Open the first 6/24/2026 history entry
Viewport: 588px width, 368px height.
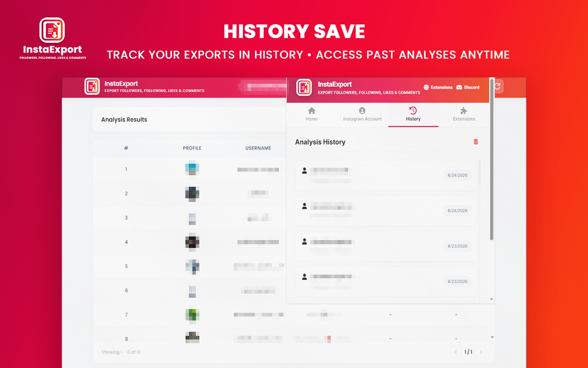pyautogui.click(x=386, y=175)
